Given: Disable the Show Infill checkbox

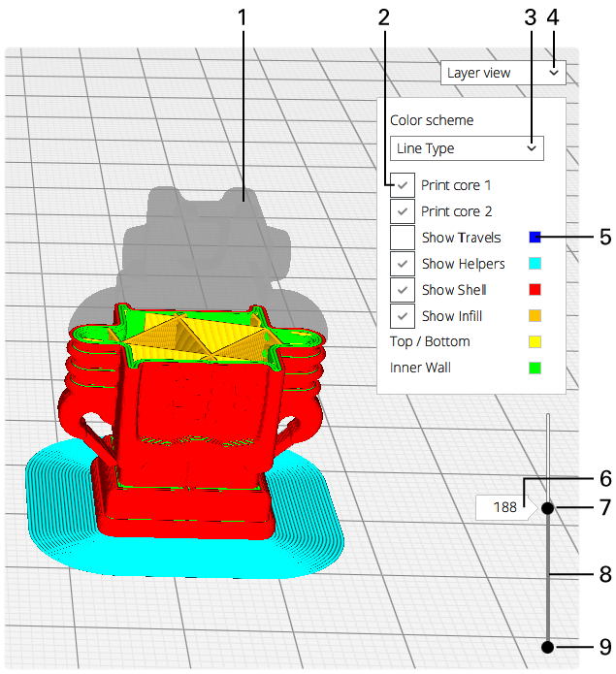Looking at the screenshot, I should [403, 316].
